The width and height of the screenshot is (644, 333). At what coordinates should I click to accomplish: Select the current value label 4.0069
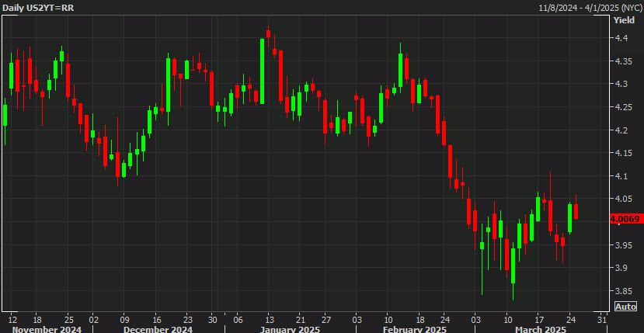tap(626, 219)
